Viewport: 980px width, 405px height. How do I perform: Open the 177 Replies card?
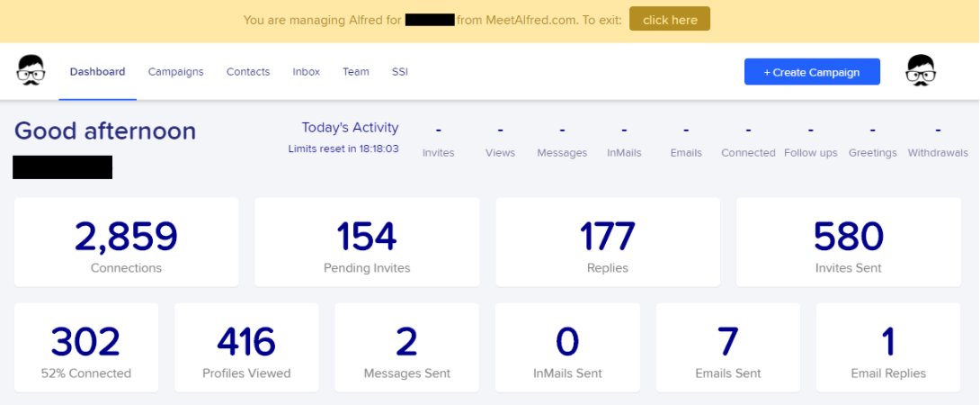click(x=608, y=242)
